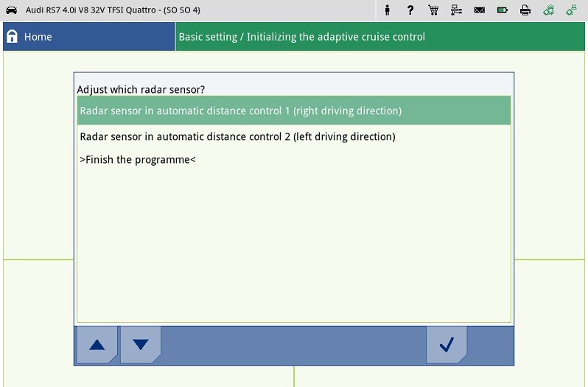Check the battery status icon

click(502, 10)
